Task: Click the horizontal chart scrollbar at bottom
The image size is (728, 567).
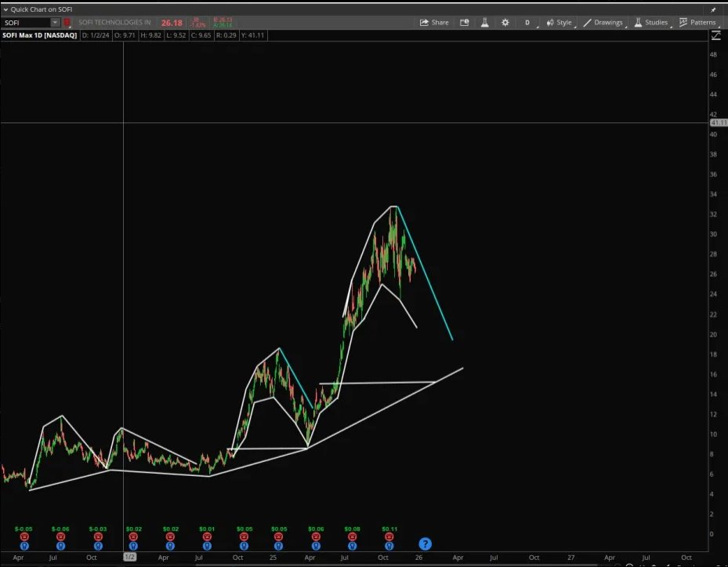Action: 395,565
